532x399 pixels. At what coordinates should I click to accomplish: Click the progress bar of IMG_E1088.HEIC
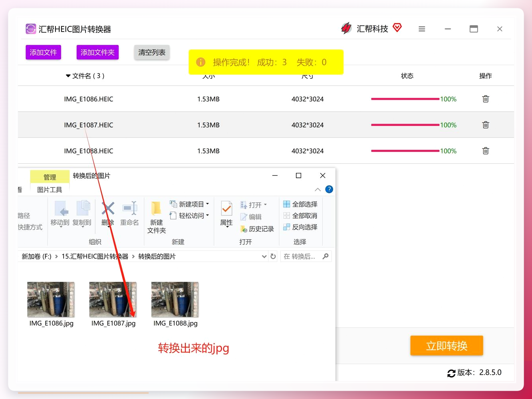pyautogui.click(x=405, y=151)
